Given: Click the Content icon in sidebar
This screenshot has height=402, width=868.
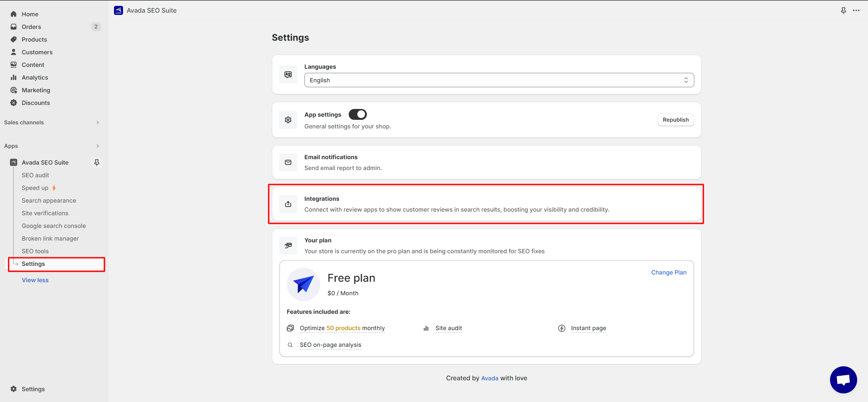Looking at the screenshot, I should click(14, 65).
